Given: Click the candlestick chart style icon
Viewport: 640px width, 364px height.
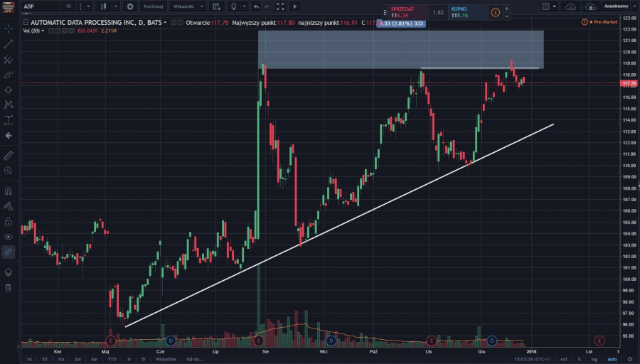Looking at the screenshot, I should 104,6.
